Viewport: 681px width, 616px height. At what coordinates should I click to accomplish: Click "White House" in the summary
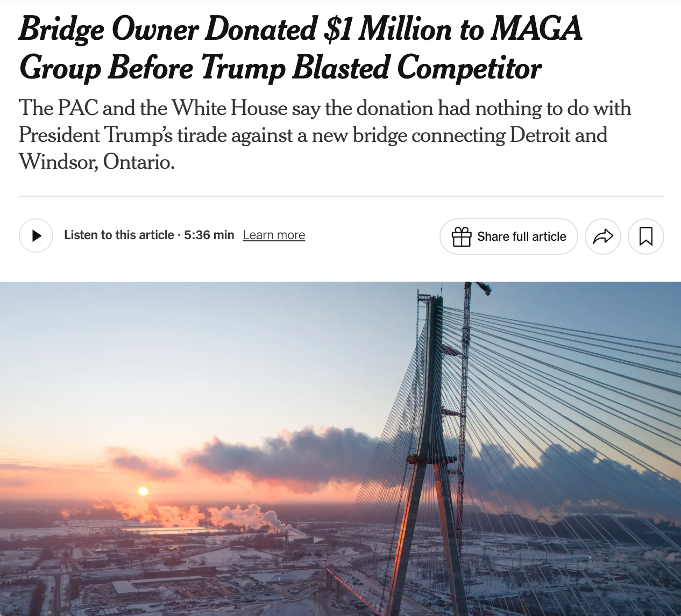pyautogui.click(x=230, y=108)
